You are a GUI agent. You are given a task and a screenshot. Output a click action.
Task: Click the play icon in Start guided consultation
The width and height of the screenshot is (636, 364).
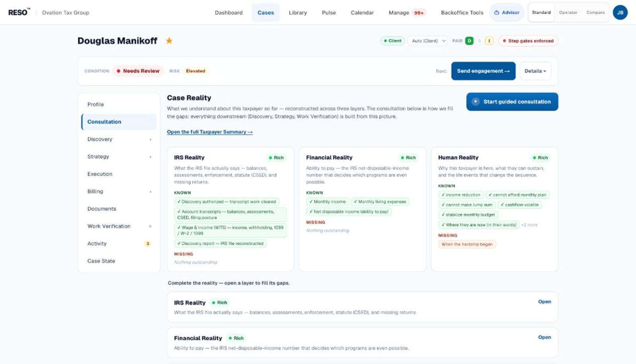475,102
